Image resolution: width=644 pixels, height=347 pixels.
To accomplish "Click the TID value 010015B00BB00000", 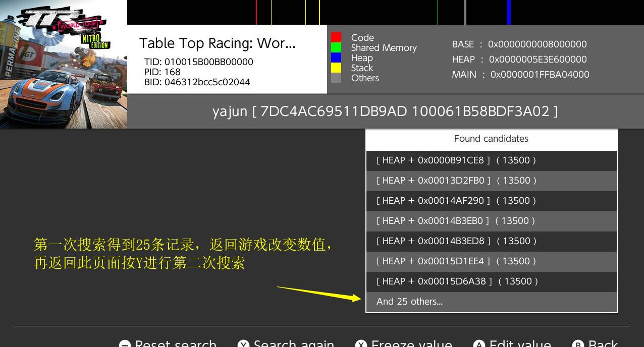I will pos(209,62).
